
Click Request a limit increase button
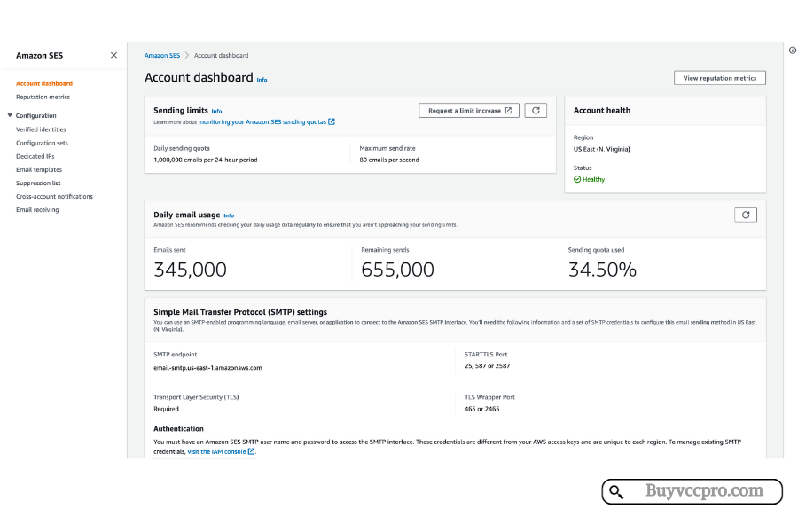[469, 111]
